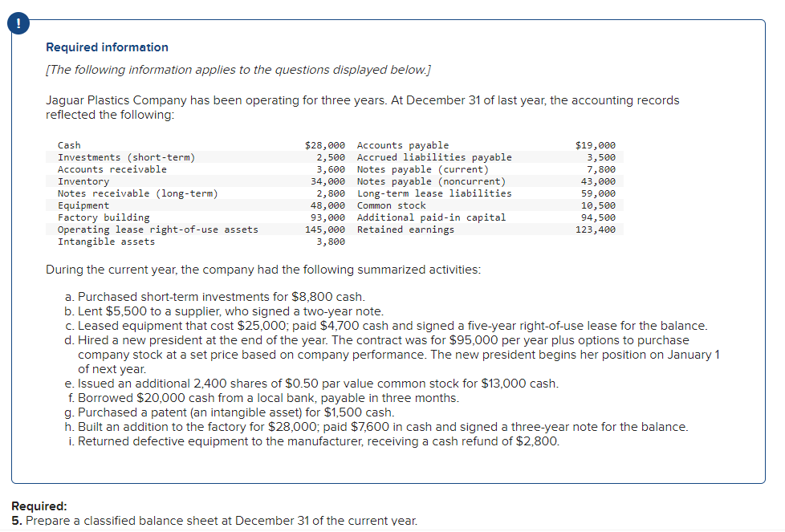Image resolution: width=785 pixels, height=532 pixels.
Task: Select the Inventory row amount 34,000
Action: click(328, 181)
